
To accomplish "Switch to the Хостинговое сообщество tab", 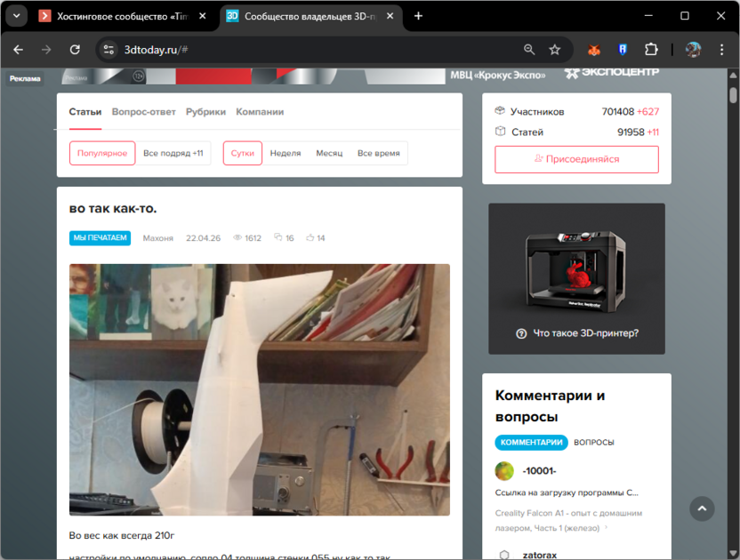I will tap(123, 16).
